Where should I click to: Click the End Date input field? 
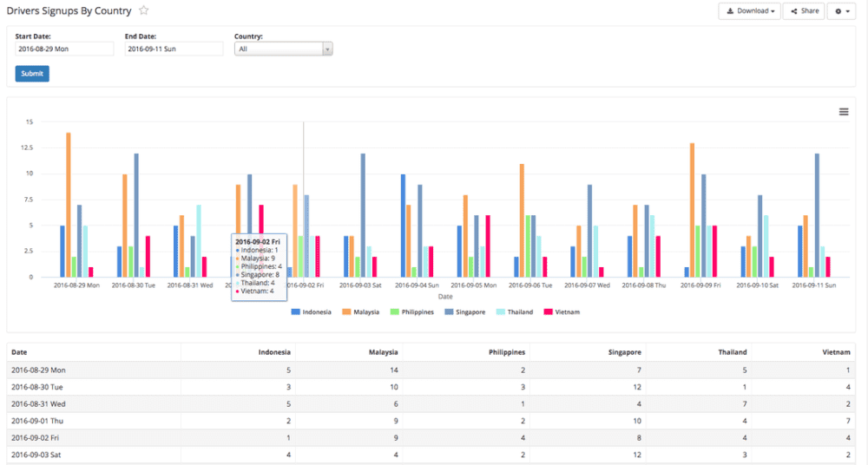coord(174,49)
